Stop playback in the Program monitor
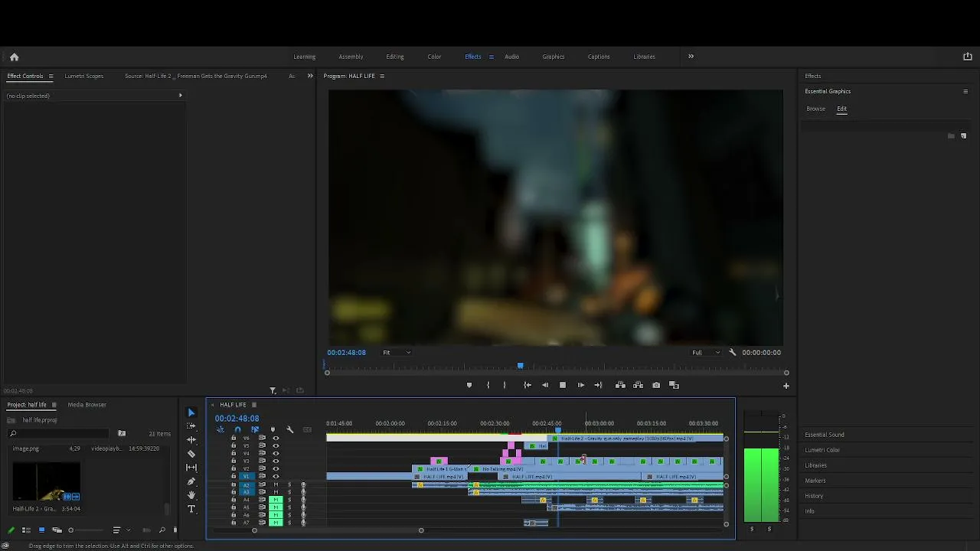 (x=563, y=385)
